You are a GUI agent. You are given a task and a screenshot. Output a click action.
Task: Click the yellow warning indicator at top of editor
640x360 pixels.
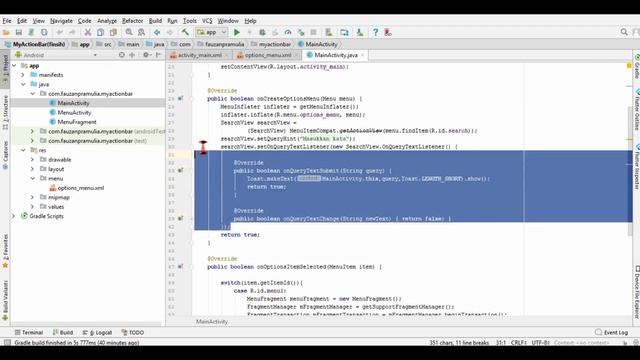(x=629, y=66)
